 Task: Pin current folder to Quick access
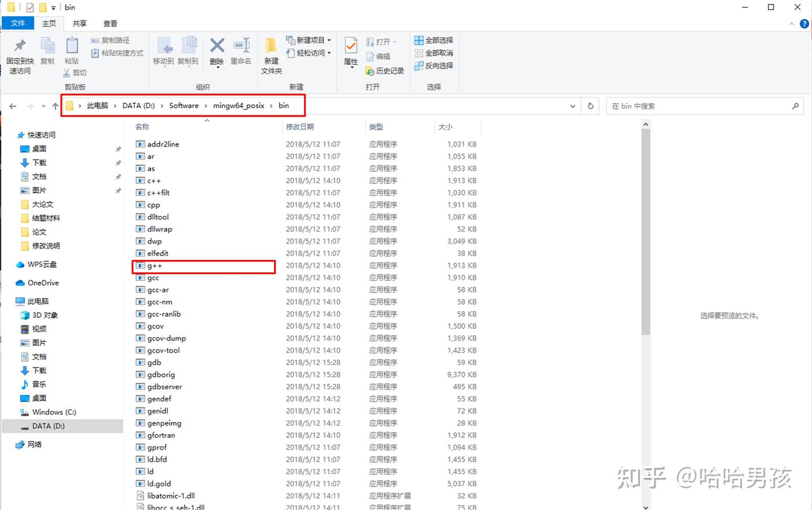(x=20, y=54)
